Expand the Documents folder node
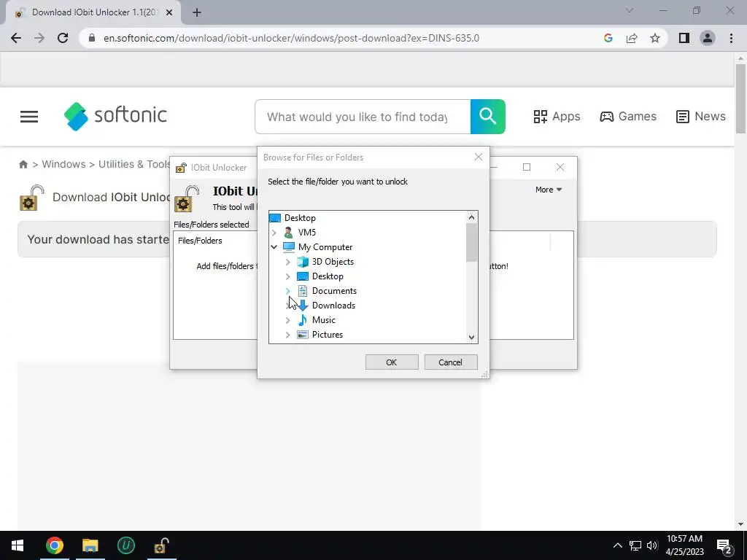This screenshot has height=560, width=747. (x=287, y=290)
